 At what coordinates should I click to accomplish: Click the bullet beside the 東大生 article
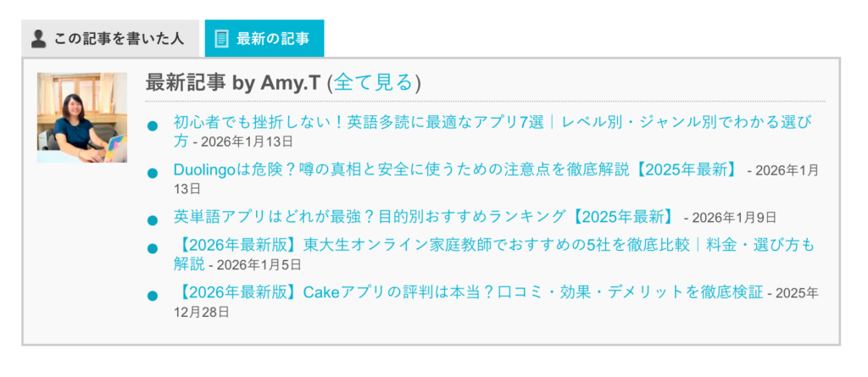click(x=153, y=249)
